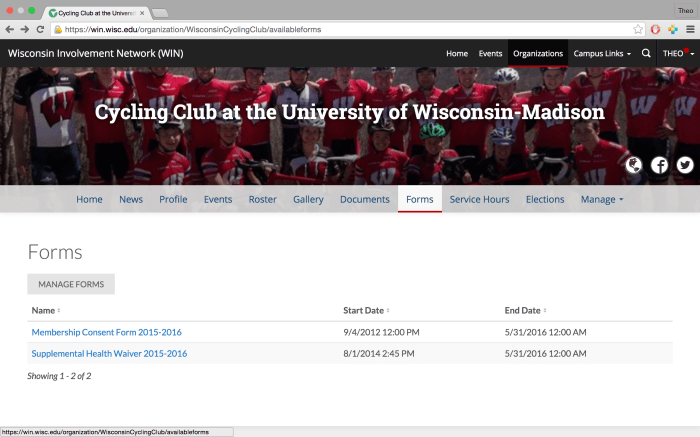Open the Profile tab
The width and height of the screenshot is (700, 437).
click(173, 200)
